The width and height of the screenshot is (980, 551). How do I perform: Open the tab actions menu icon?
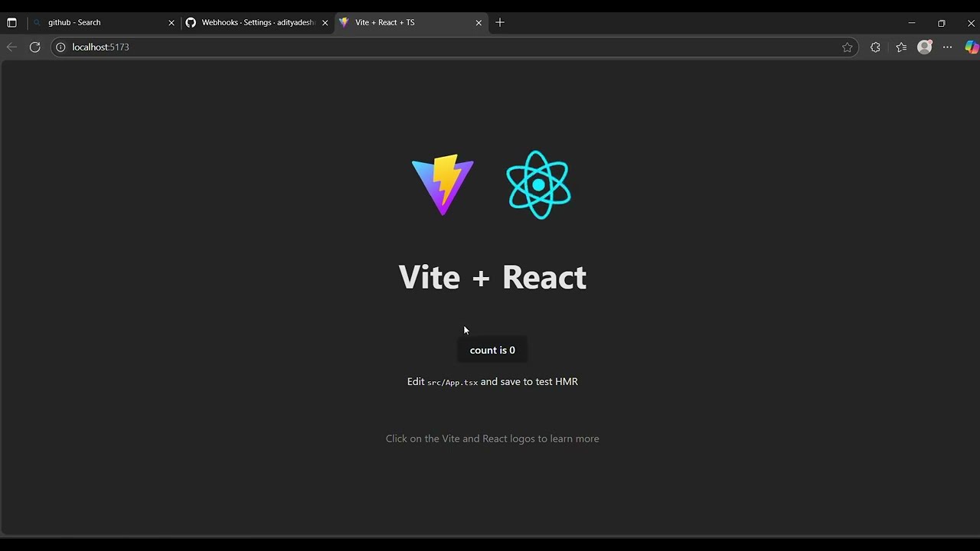pyautogui.click(x=11, y=22)
